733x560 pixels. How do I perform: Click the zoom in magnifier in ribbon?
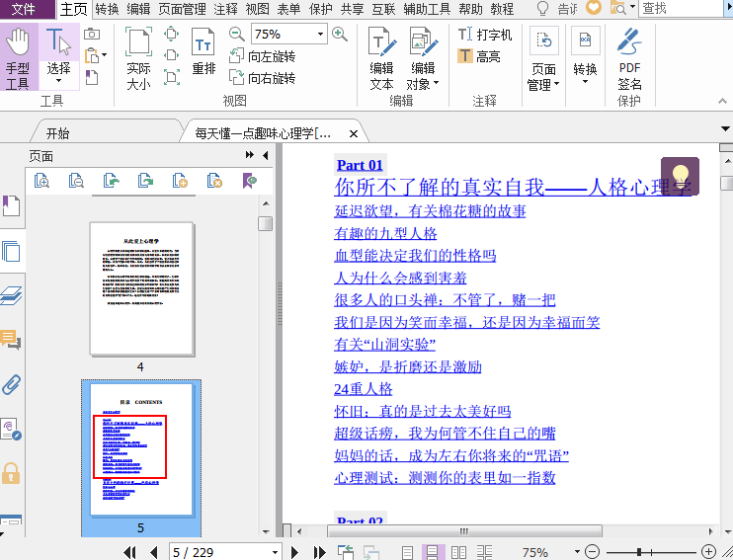click(340, 34)
